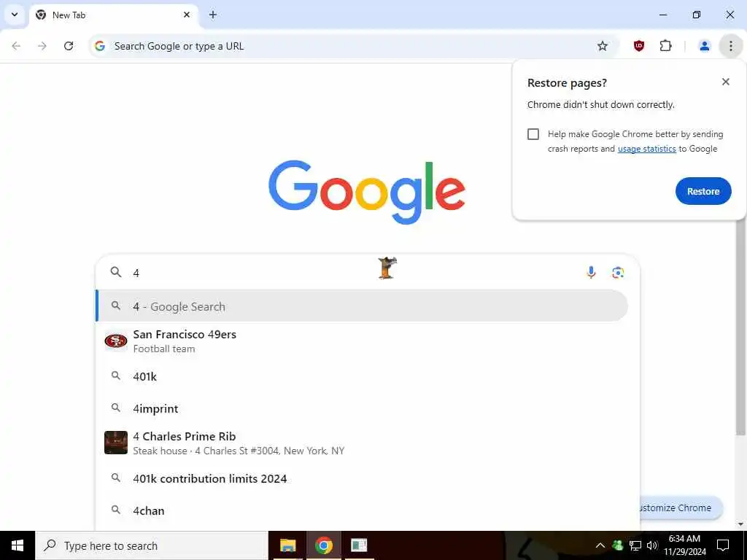
Task: Choose 4 Charles Prime Rib suggestion
Action: point(362,443)
